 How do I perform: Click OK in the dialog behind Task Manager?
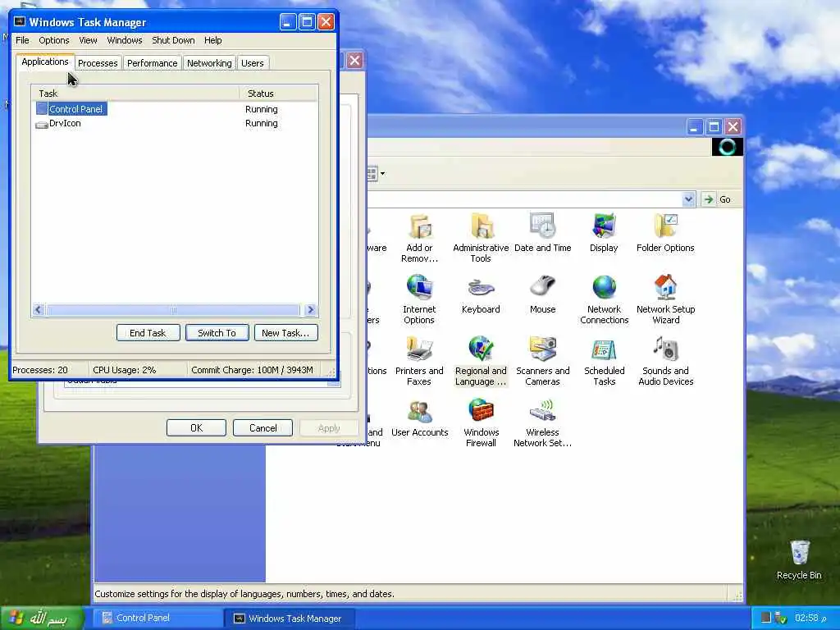coord(196,428)
